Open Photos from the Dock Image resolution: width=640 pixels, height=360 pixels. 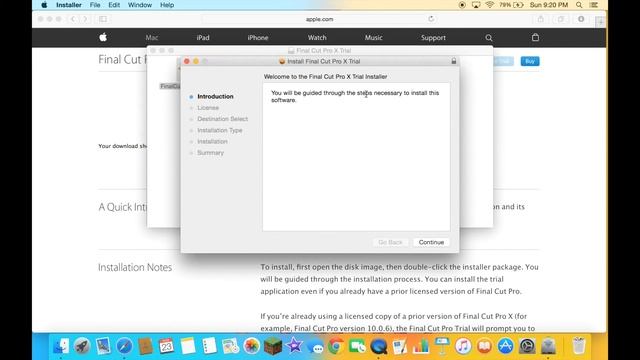[251, 346]
